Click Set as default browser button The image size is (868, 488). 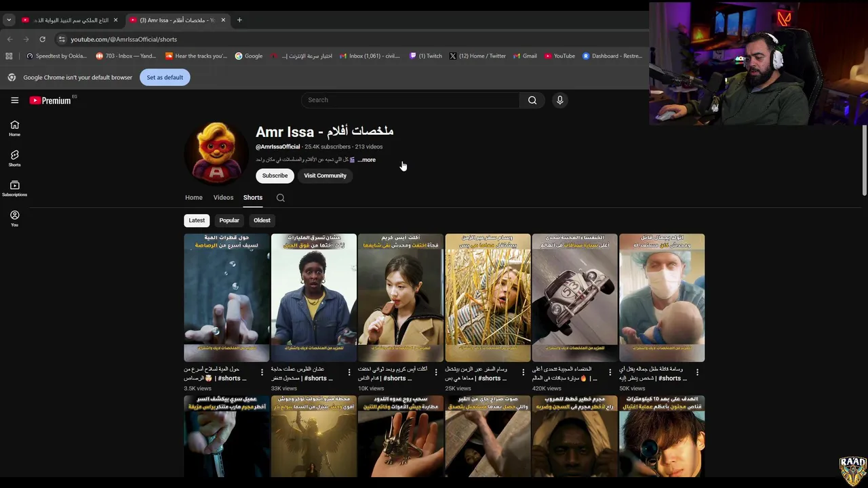tap(165, 77)
